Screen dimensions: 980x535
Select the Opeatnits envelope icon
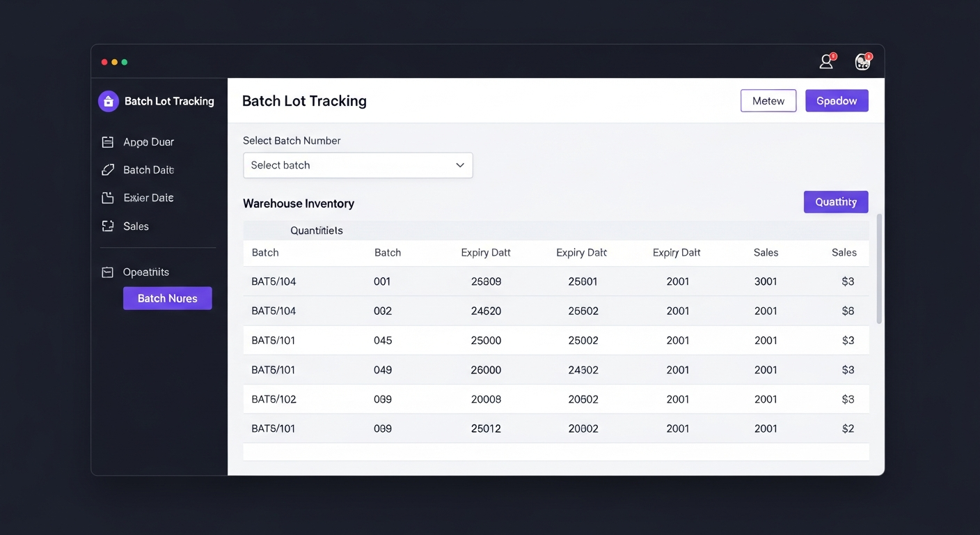108,272
